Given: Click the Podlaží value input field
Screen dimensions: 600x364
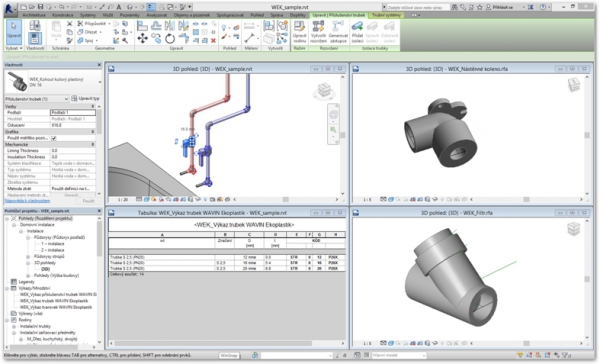Looking at the screenshot, I should 73,113.
